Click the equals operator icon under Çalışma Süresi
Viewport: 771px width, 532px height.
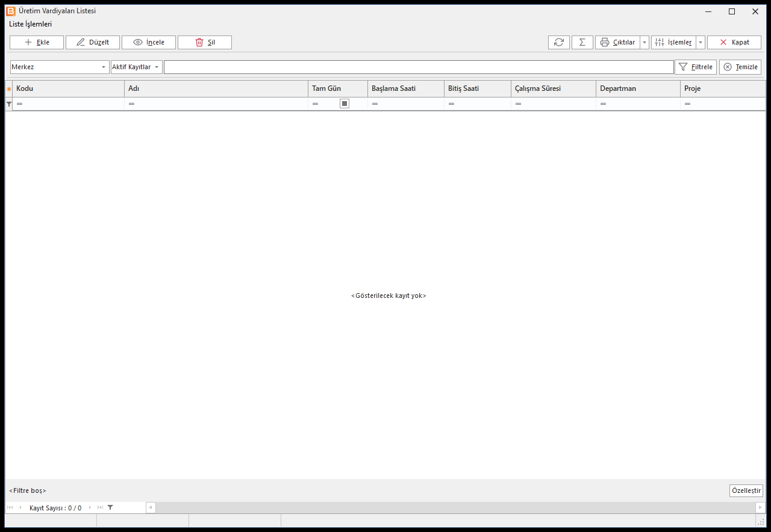518,104
